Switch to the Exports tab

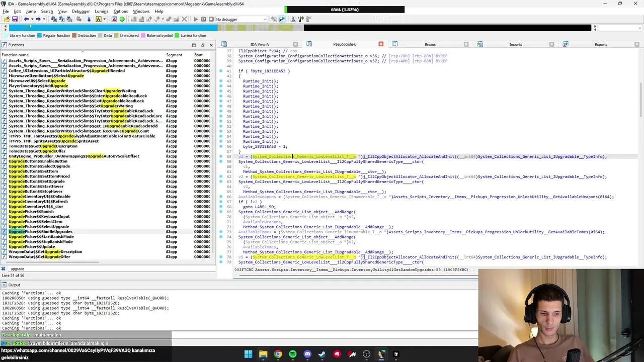pyautogui.click(x=601, y=44)
